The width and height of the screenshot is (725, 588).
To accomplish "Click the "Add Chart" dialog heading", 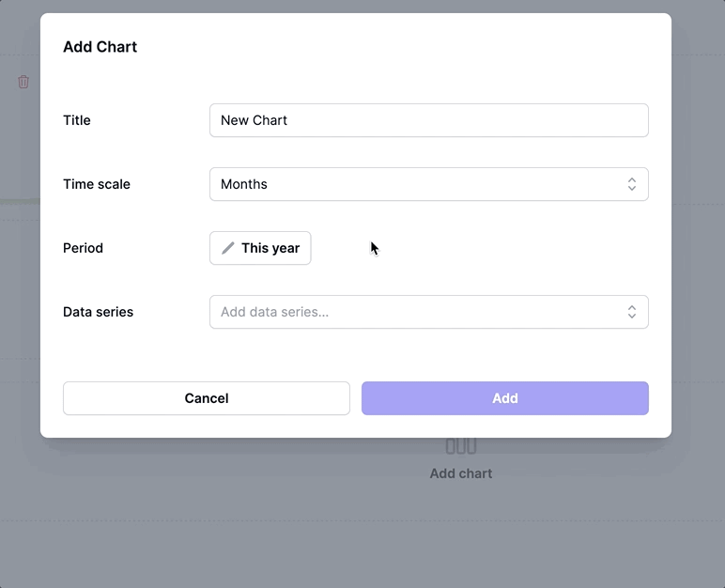I will [x=100, y=47].
